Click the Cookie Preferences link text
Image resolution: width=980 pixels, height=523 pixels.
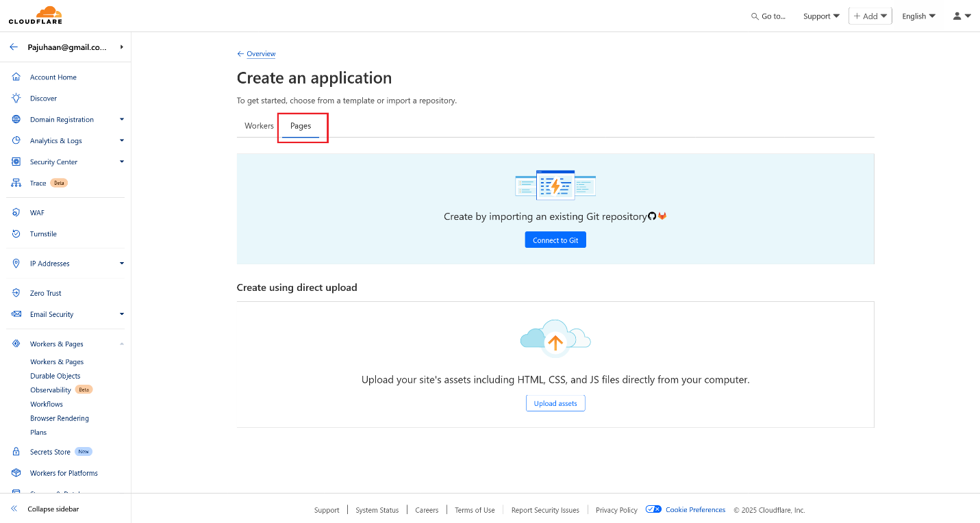pos(695,510)
